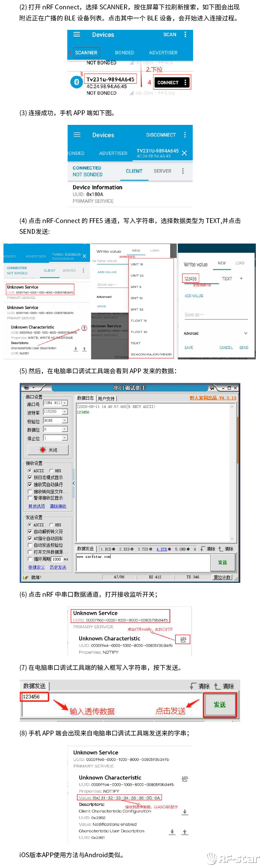The image size is (260, 868).
Task: Open three-dot menu on black CONNECT button
Action: (185, 82)
